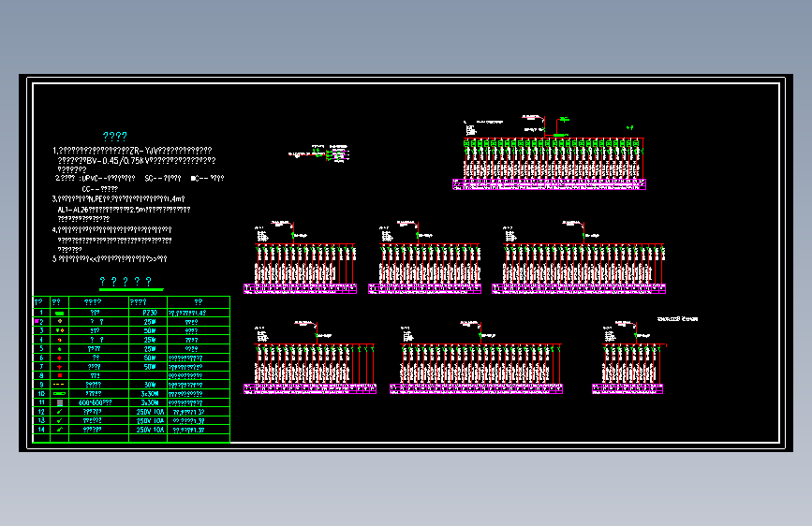Select the green switch symbol in legend row 14
The width and height of the screenshot is (812, 526).
[x=60, y=430]
